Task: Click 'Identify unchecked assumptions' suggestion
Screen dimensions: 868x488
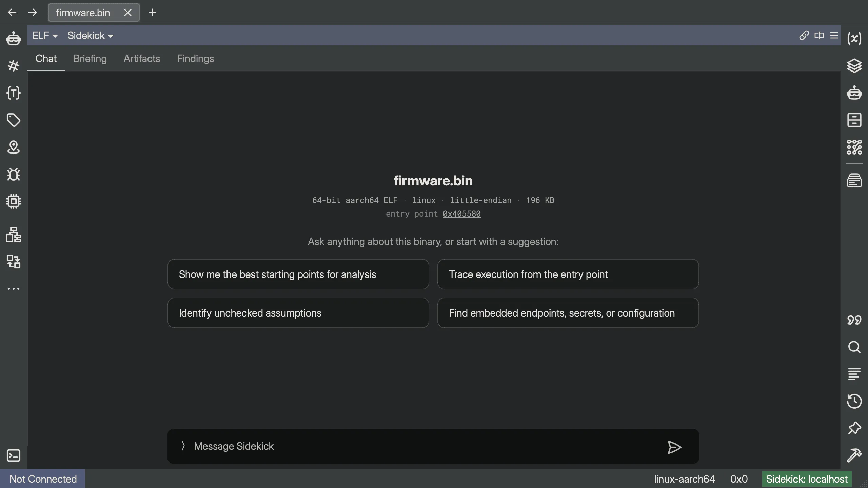Action: tap(298, 313)
